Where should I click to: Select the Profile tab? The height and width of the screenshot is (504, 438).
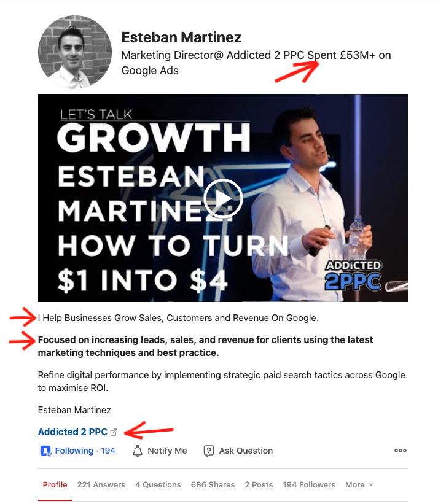pyautogui.click(x=55, y=484)
